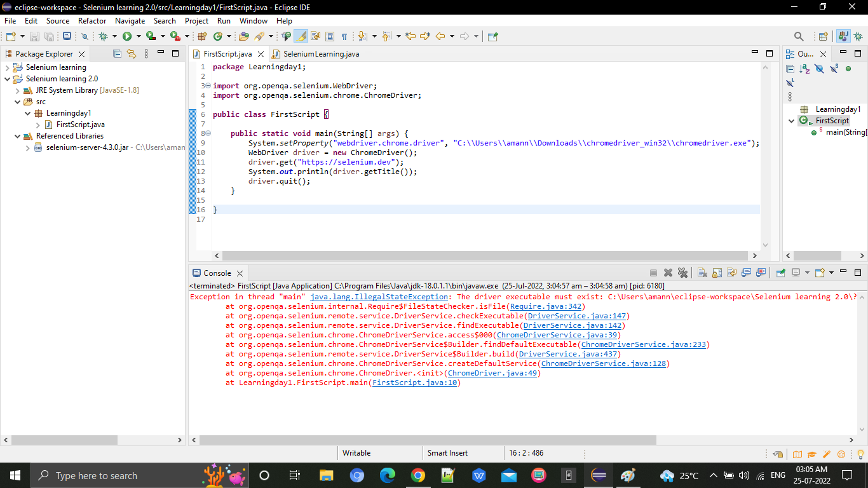Toggle Show Whitespace Characters pilcrow icon
This screenshot has height=488, width=868.
tap(344, 36)
